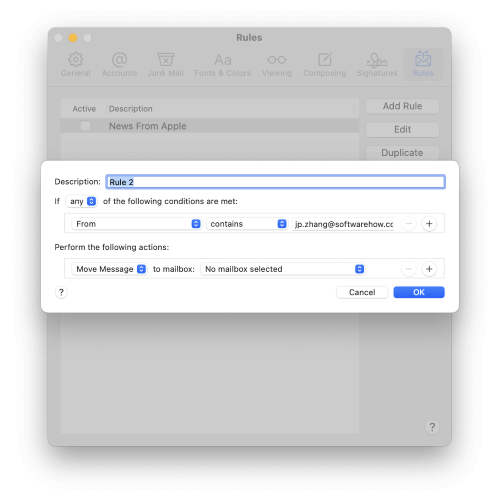
Task: Open the No mailbox selected dropdown
Action: click(283, 269)
